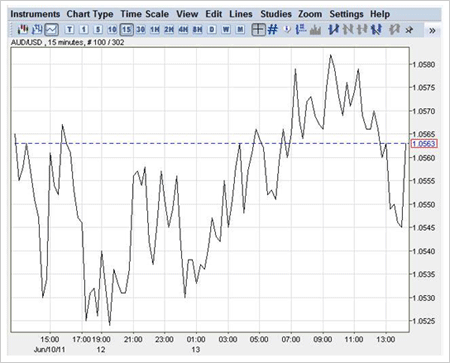This screenshot has height=363, width=450.
Task: Click the 21:00 time axis label
Action: click(x=133, y=339)
